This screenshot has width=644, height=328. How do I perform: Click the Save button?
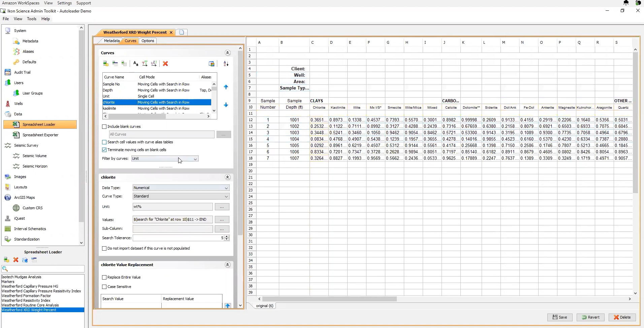(560, 317)
